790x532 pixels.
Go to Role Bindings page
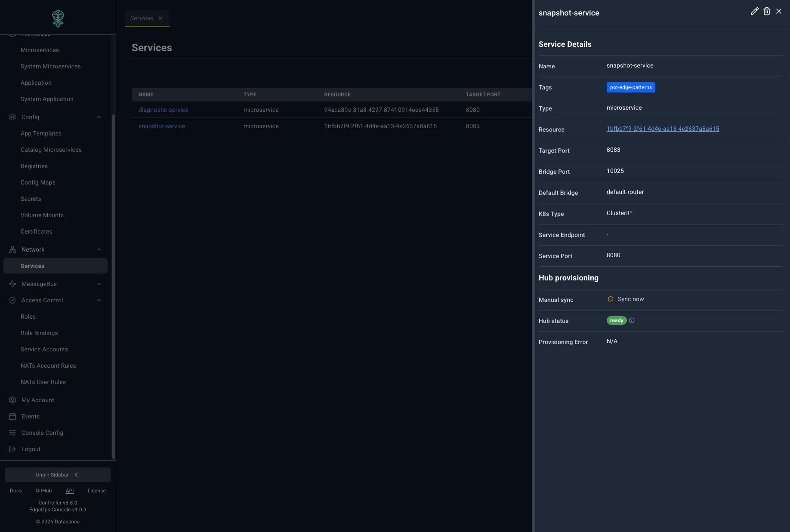tap(39, 333)
